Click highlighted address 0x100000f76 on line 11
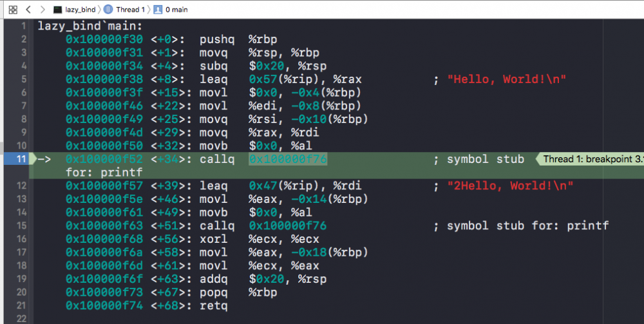 pos(287,159)
